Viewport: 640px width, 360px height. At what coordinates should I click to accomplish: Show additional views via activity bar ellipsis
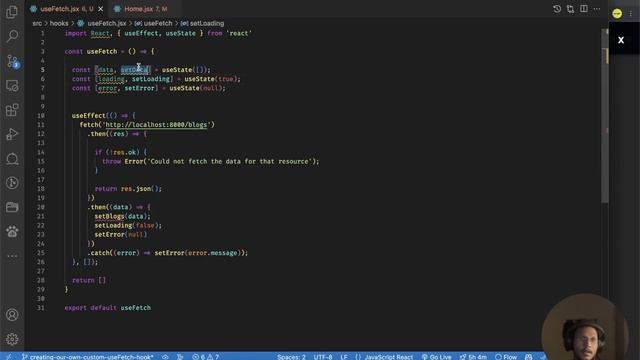[x=12, y=256]
